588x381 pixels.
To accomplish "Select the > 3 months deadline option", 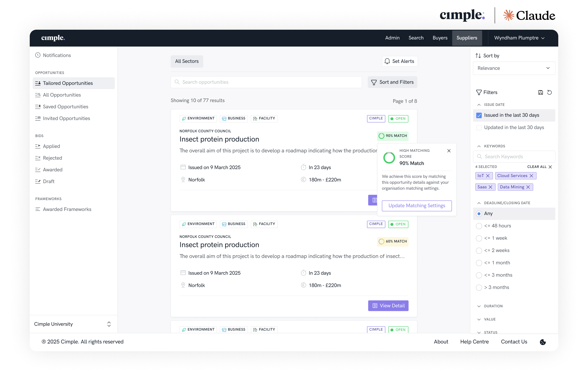I will [479, 288].
